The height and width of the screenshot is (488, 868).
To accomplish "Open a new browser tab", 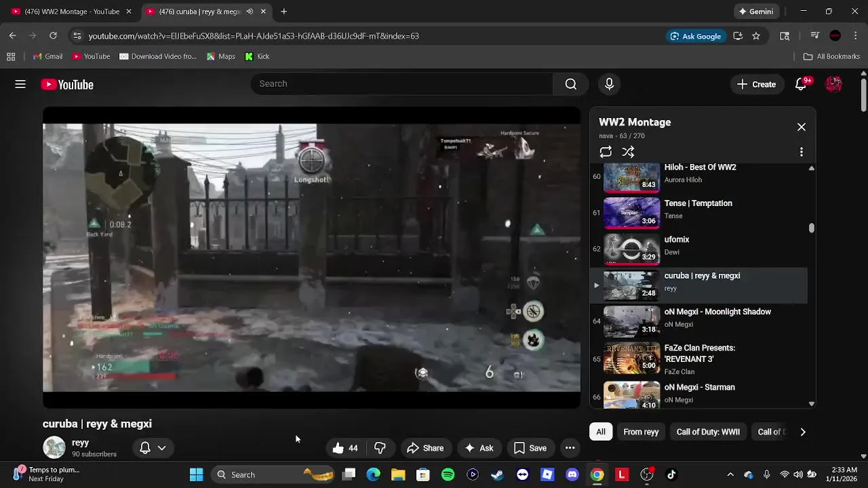I will (x=284, y=12).
